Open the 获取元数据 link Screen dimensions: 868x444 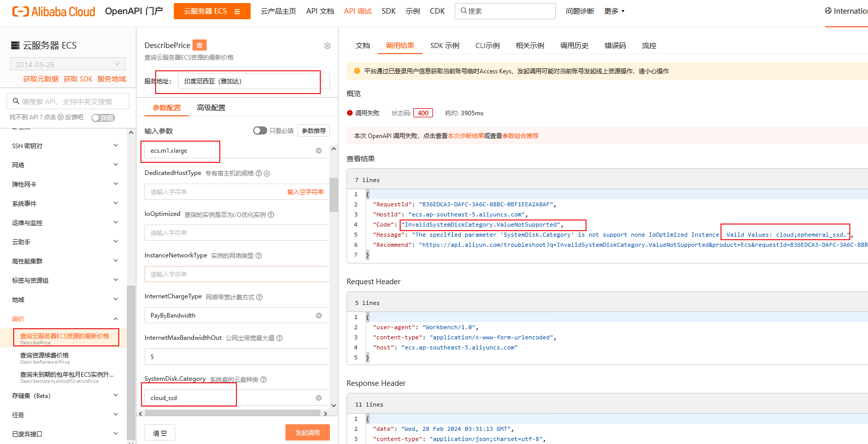(x=41, y=79)
